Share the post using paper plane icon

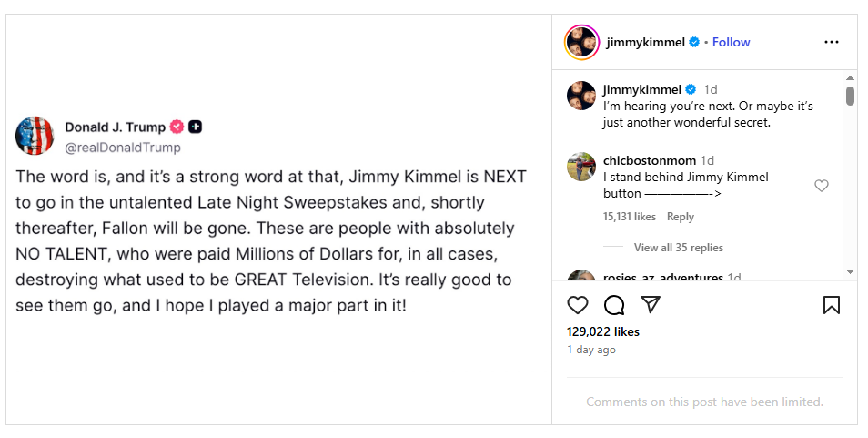651,305
